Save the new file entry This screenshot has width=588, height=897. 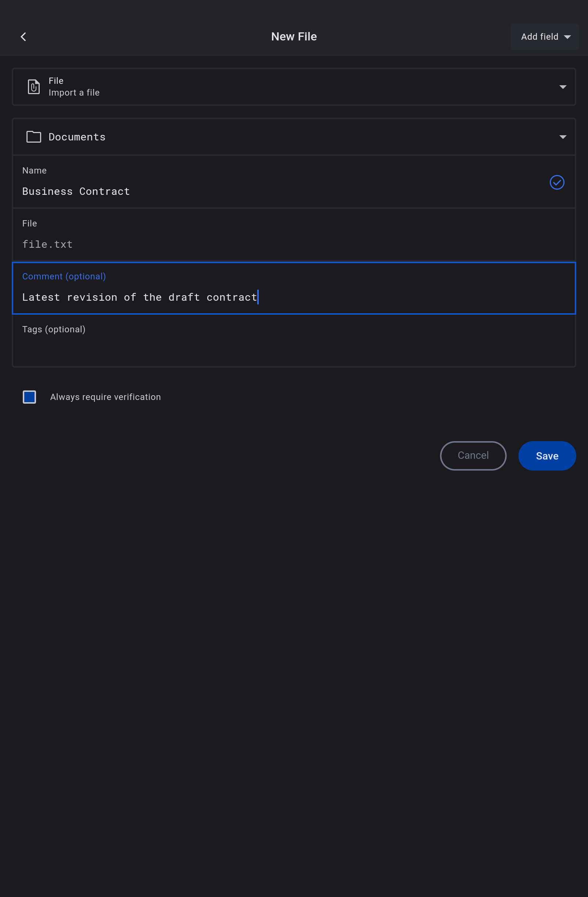pos(547,455)
